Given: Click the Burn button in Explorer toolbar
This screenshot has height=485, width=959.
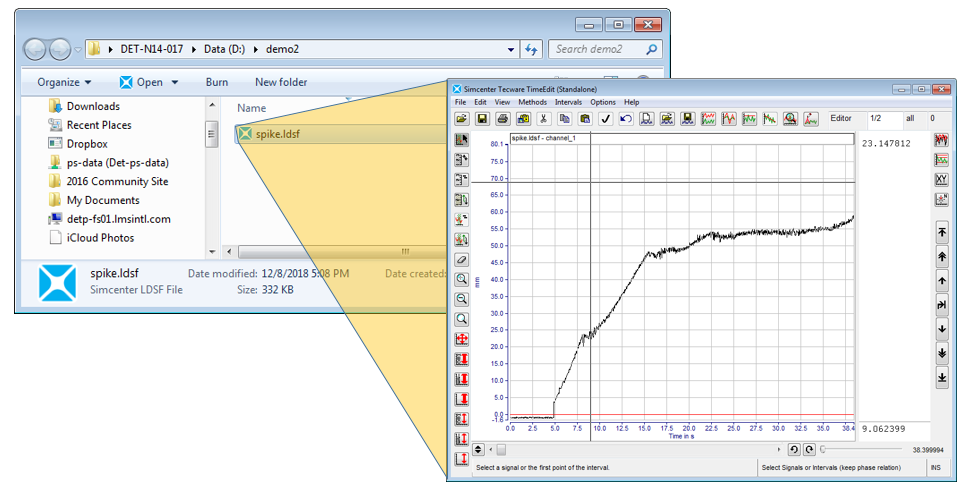Looking at the screenshot, I should (x=216, y=82).
